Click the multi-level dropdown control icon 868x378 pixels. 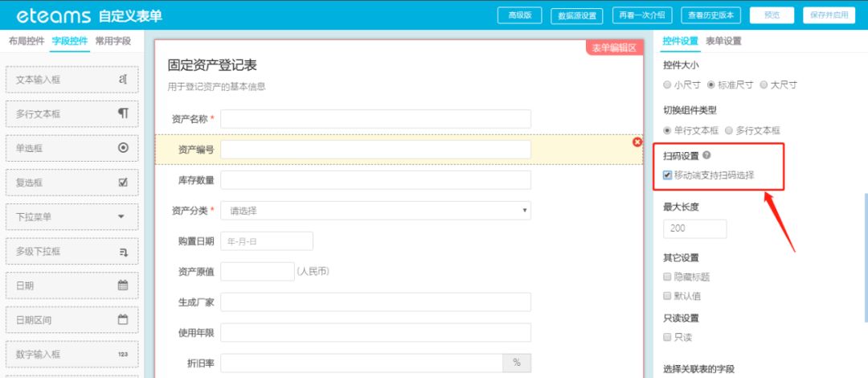click(123, 252)
